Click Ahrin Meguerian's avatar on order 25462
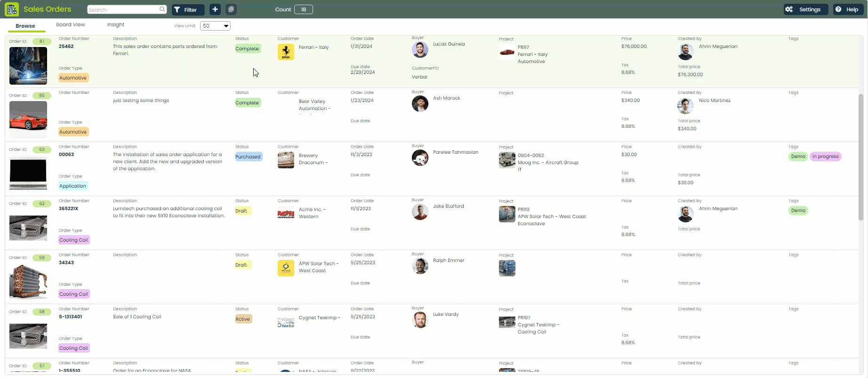Screen dimensions: 868x378 coord(685,52)
